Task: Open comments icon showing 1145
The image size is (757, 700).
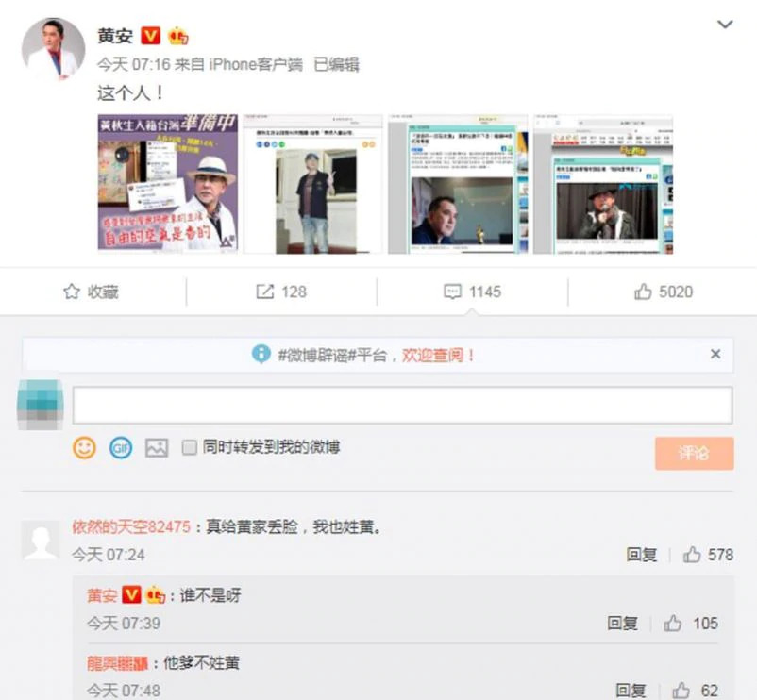Action: pyautogui.click(x=472, y=292)
